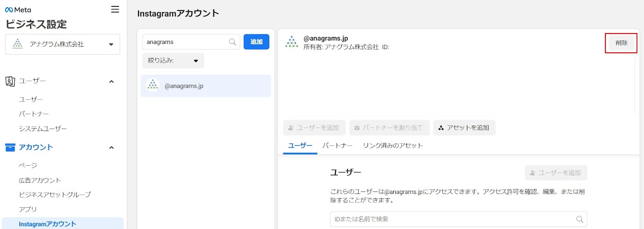
Task: Click the ユーザー section person icon
Action: [10, 81]
